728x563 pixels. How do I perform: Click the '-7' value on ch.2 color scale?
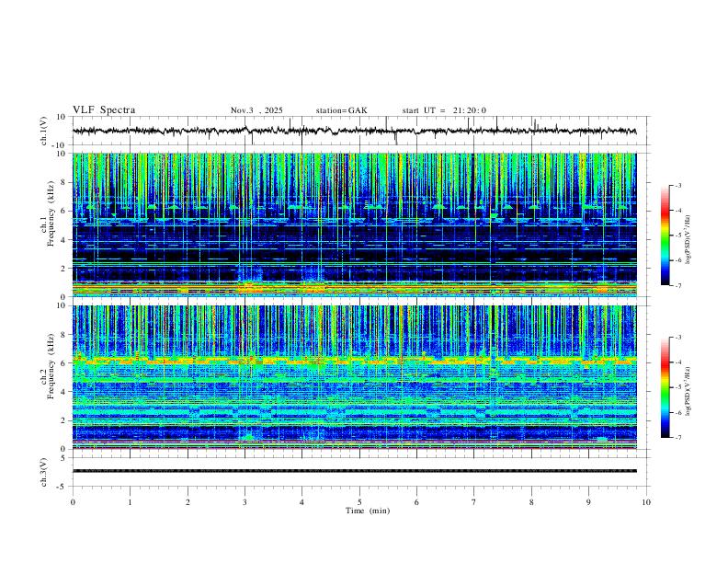pos(677,438)
